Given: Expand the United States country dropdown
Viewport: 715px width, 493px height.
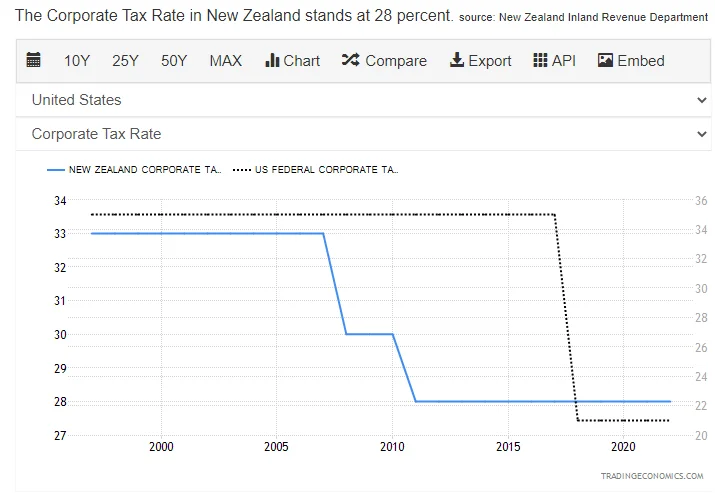Looking at the screenshot, I should coord(360,100).
